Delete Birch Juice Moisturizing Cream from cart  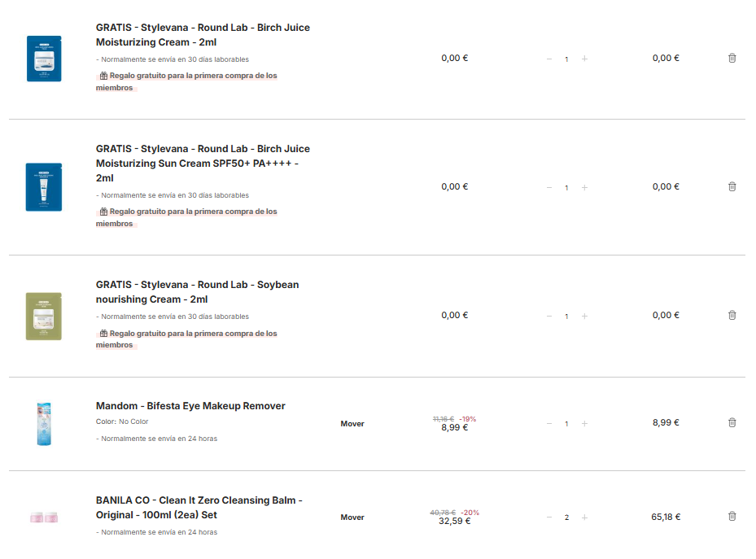[x=732, y=59]
